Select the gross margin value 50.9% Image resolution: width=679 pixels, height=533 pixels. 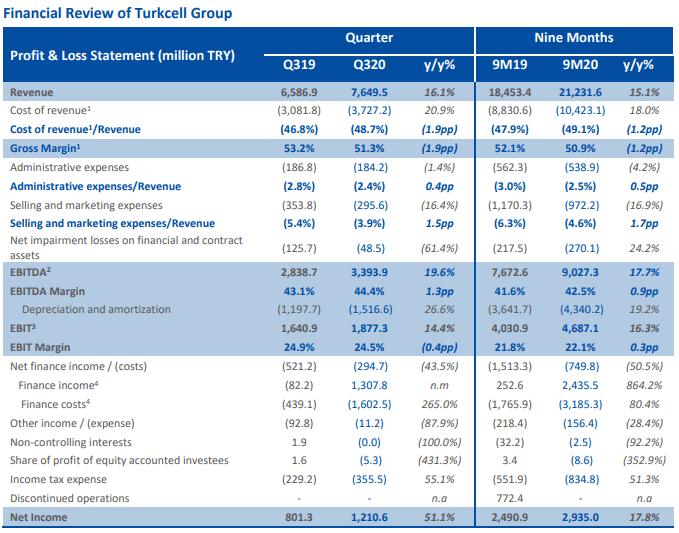[580, 148]
